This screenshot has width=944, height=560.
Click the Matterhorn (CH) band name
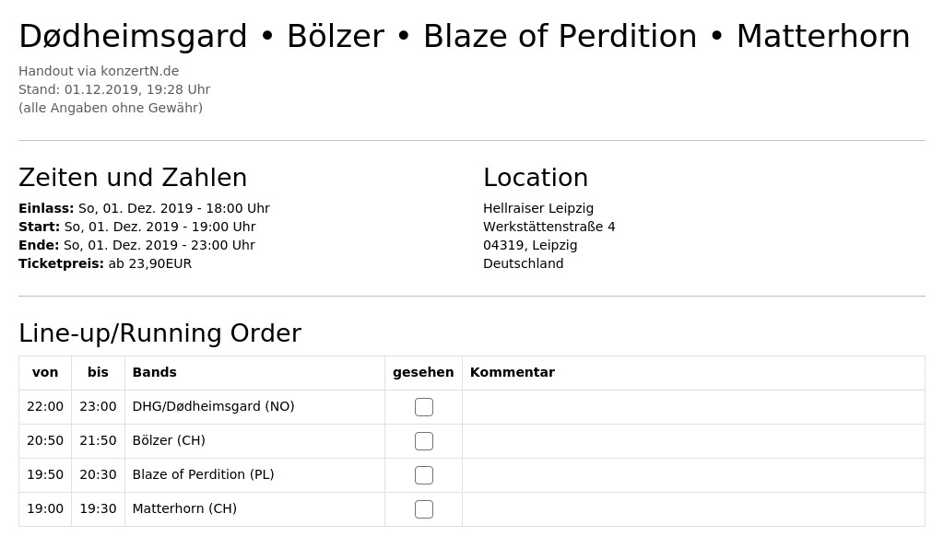[184, 508]
